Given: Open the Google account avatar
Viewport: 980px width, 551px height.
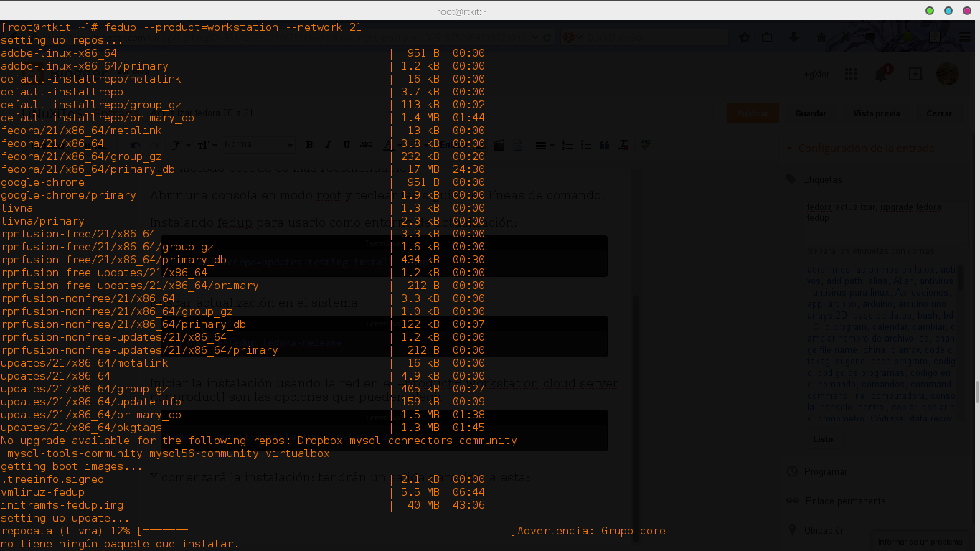Looking at the screenshot, I should click(x=948, y=74).
